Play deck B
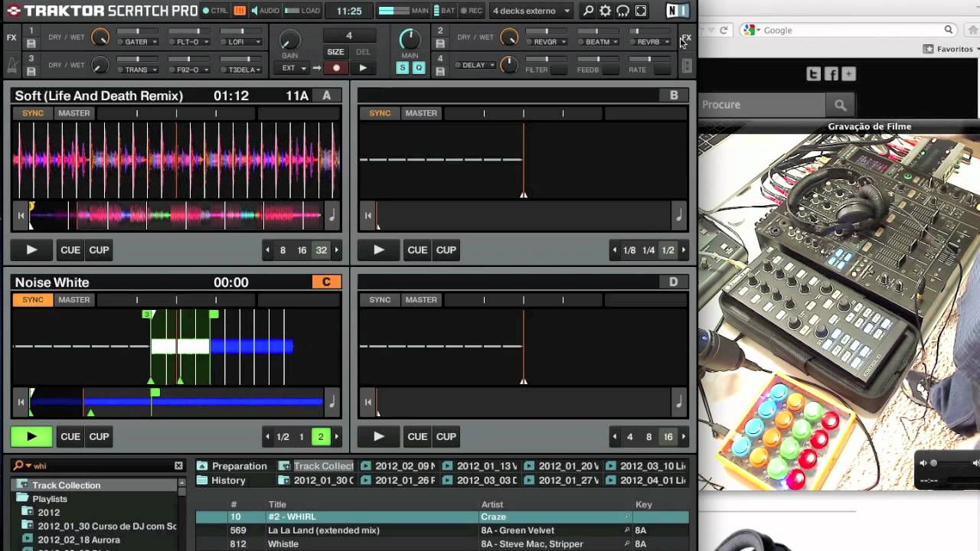Image resolution: width=980 pixels, height=551 pixels. (x=378, y=249)
